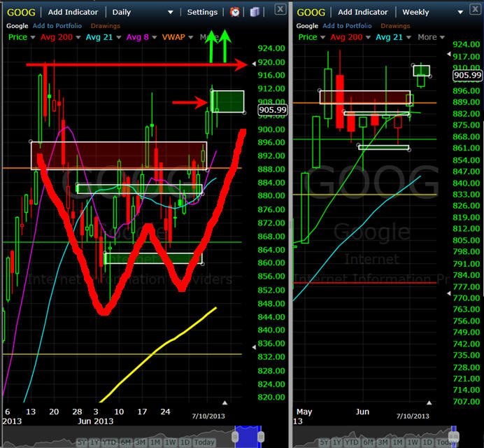Close the weekly GOOG chart panel
The width and height of the screenshot is (484, 448).
point(475,9)
